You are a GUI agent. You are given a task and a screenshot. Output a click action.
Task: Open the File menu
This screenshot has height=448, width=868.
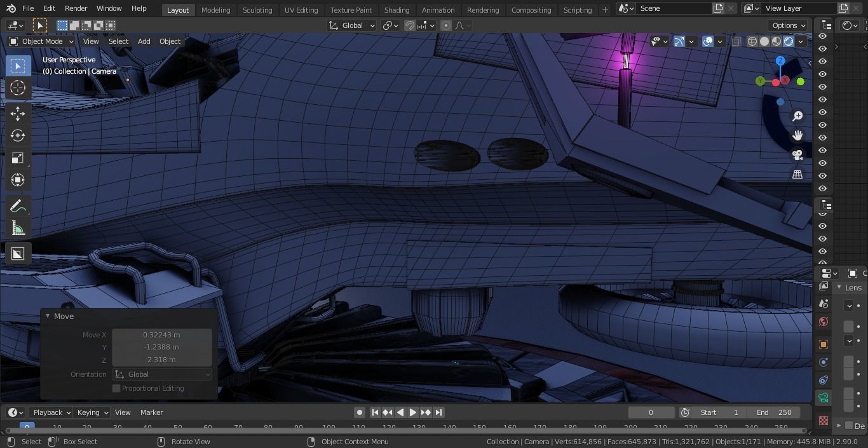point(28,8)
